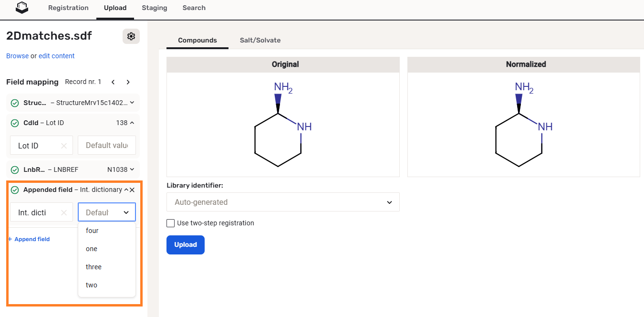
Task: Click the green check icon beside CdId
Action: [x=15, y=123]
